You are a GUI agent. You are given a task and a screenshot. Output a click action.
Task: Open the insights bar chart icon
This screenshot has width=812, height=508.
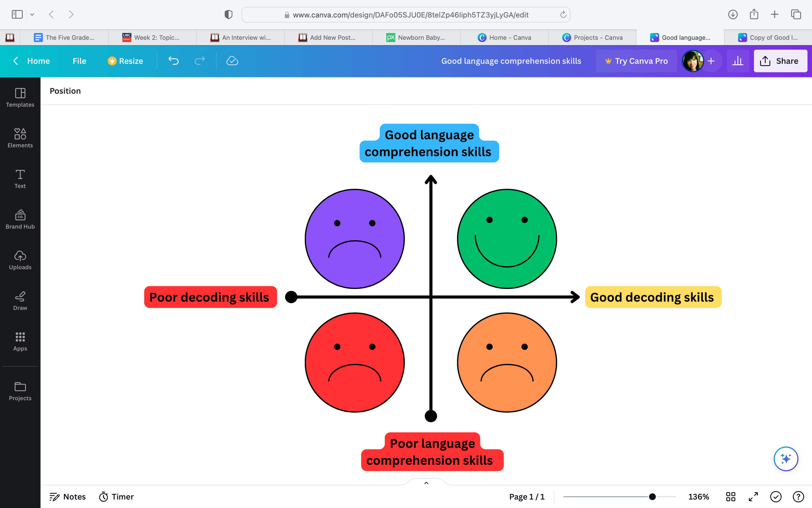[738, 61]
